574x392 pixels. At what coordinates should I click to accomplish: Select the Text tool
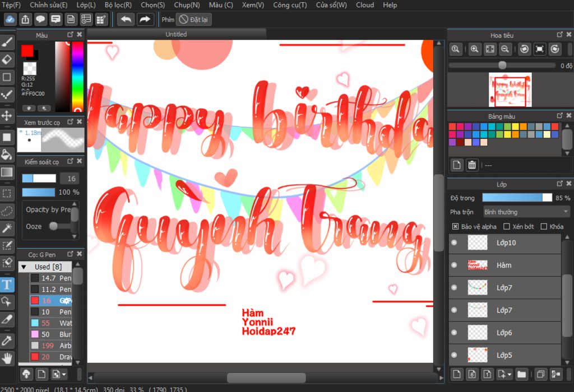click(x=7, y=284)
